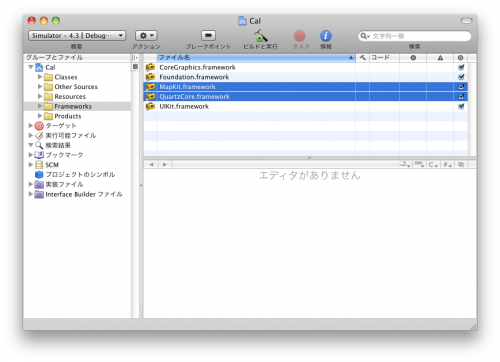Click the warnings triangle column header
The image size is (500, 362).
[440, 58]
